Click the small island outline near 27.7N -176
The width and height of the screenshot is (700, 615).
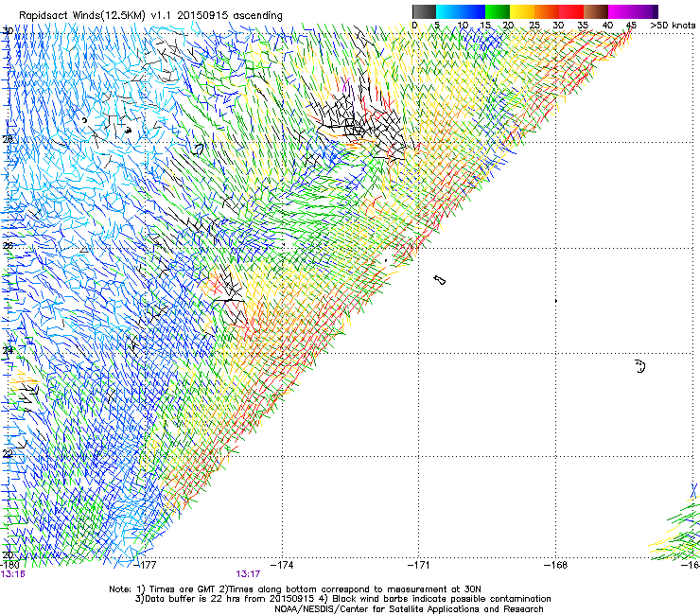click(x=198, y=149)
